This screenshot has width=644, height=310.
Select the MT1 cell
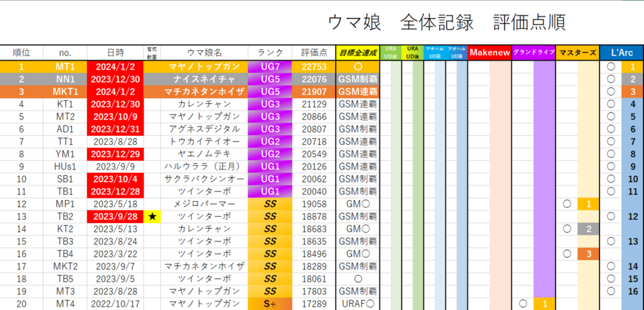tap(65, 66)
